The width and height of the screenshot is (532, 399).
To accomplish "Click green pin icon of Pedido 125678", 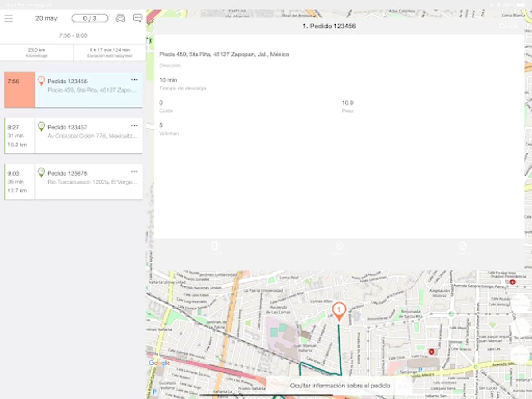I will [x=41, y=172].
